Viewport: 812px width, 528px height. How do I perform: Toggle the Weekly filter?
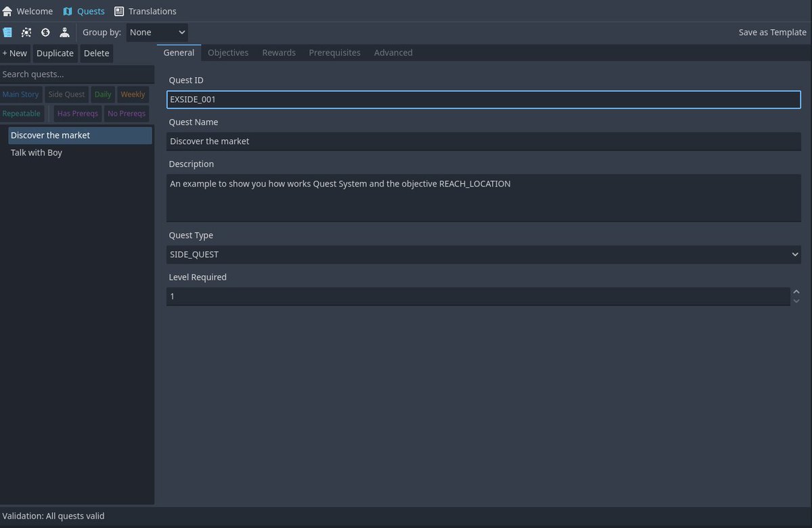click(133, 95)
